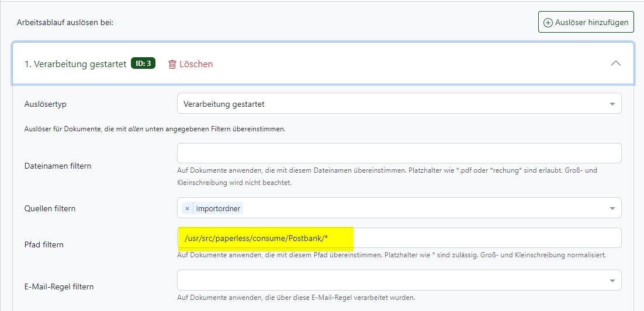Focus the Dateinamen filtern text field
Viewport: 644px width, 311px height.
(x=399, y=153)
